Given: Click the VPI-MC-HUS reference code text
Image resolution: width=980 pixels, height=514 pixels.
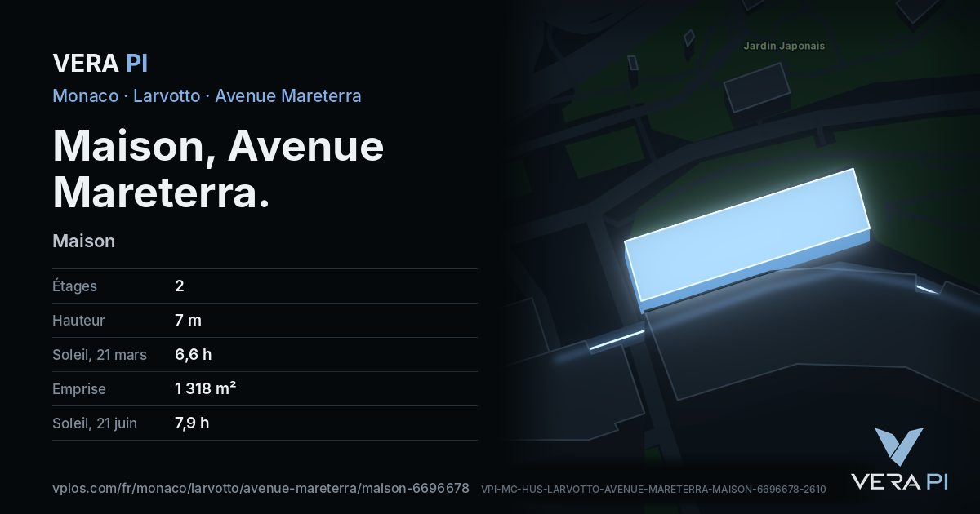Looking at the screenshot, I should 653,490.
